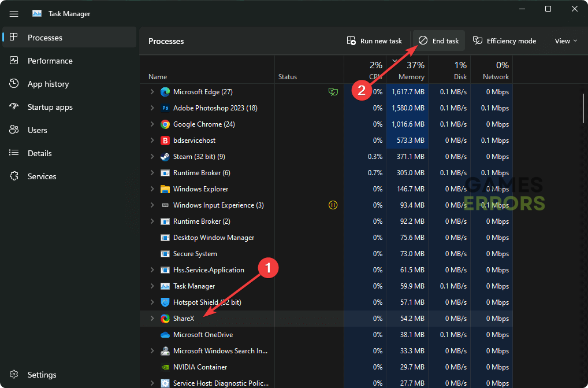
Task: Toggle the hamburger navigation menu
Action: [x=14, y=13]
